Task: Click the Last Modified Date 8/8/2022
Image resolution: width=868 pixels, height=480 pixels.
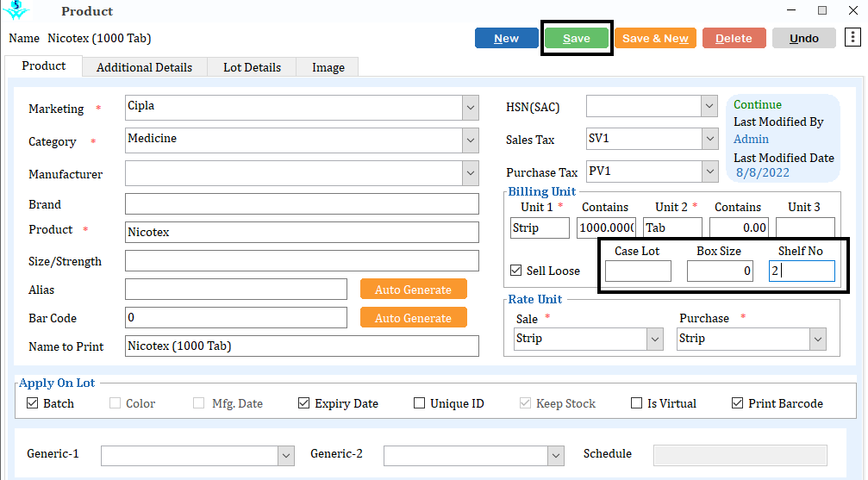Action: pos(763,172)
